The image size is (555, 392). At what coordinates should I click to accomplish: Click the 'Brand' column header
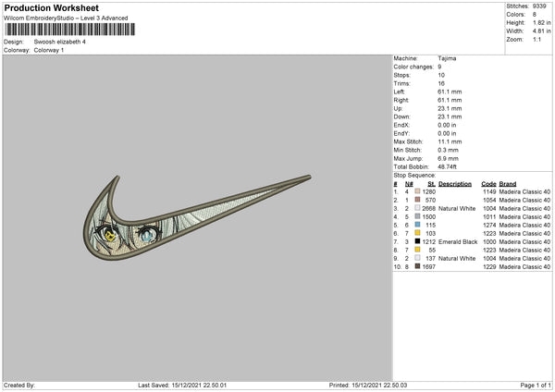tap(508, 184)
